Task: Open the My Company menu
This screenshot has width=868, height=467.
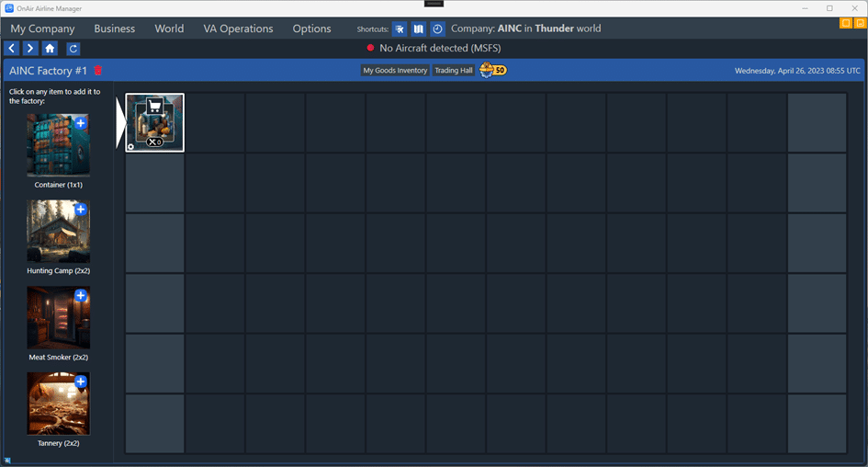Action: (42, 28)
